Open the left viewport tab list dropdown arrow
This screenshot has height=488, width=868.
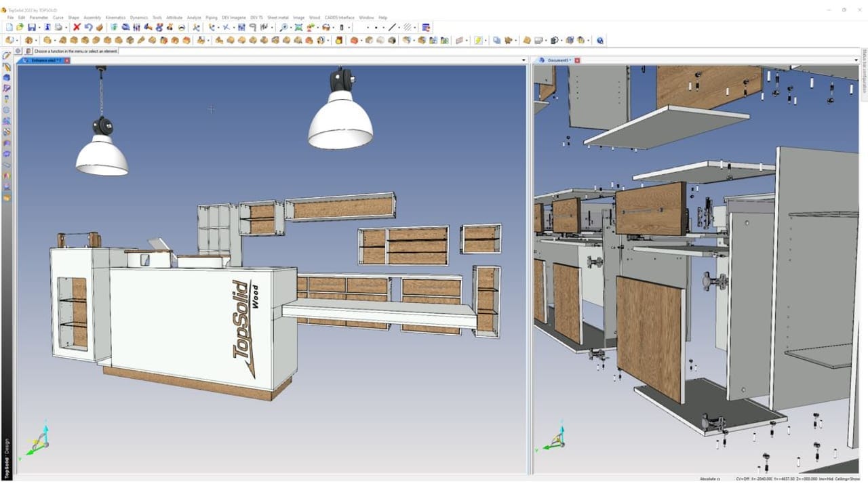click(x=524, y=60)
